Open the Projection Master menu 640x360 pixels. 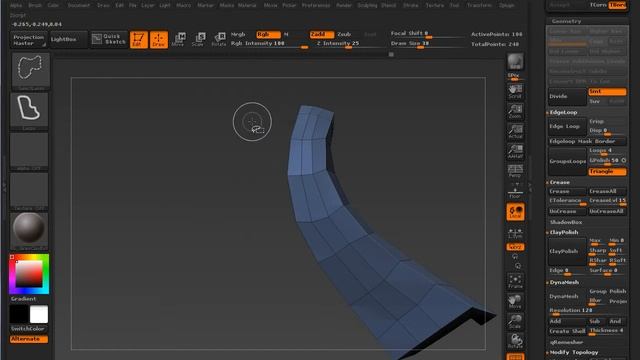pos(29,40)
